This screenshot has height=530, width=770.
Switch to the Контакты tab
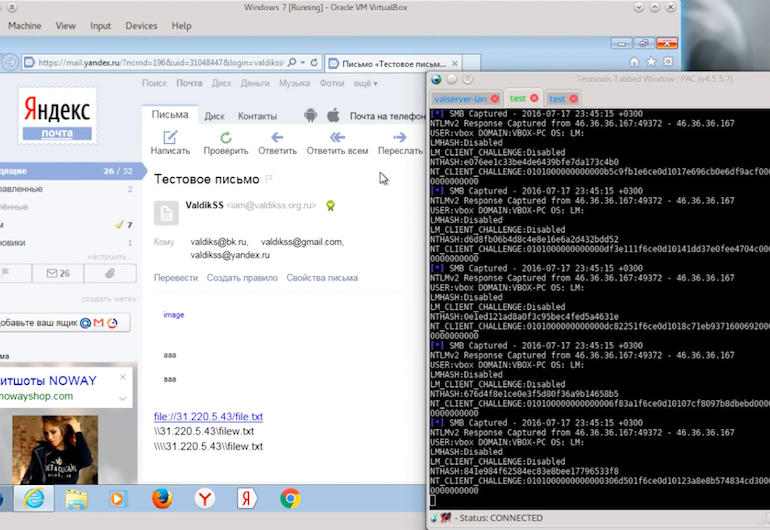(257, 116)
